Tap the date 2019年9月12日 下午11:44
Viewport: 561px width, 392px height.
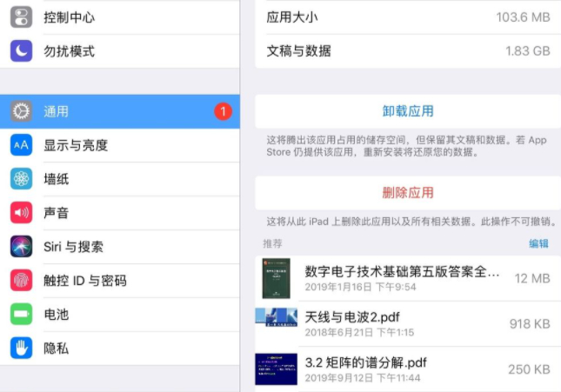click(x=363, y=378)
